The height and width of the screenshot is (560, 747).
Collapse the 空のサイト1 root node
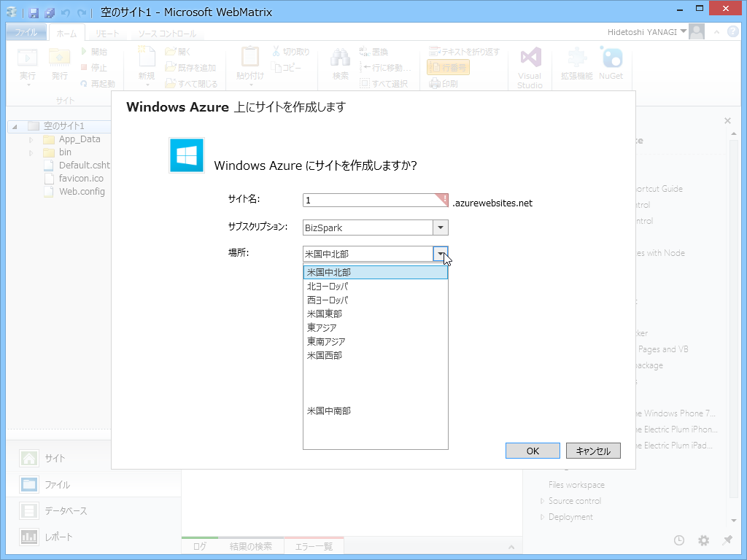[x=15, y=127]
